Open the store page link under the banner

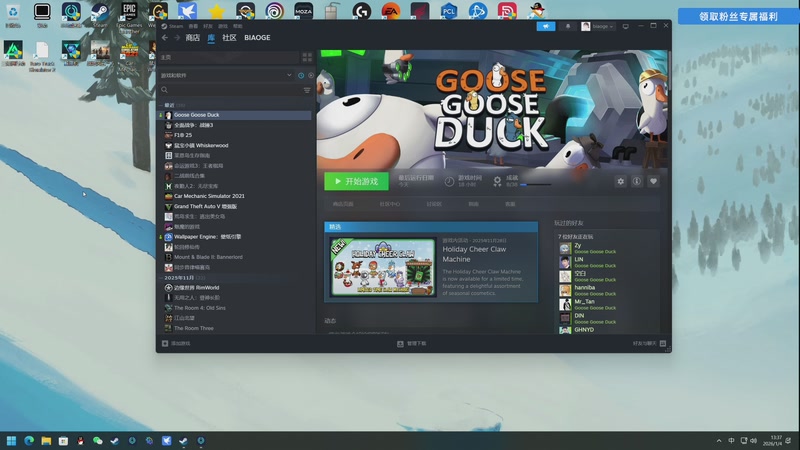point(343,204)
